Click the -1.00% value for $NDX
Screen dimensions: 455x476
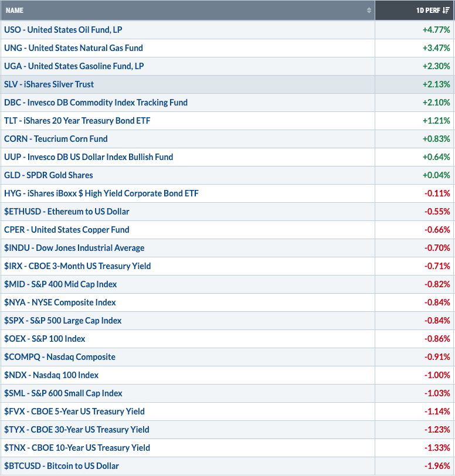pyautogui.click(x=437, y=375)
